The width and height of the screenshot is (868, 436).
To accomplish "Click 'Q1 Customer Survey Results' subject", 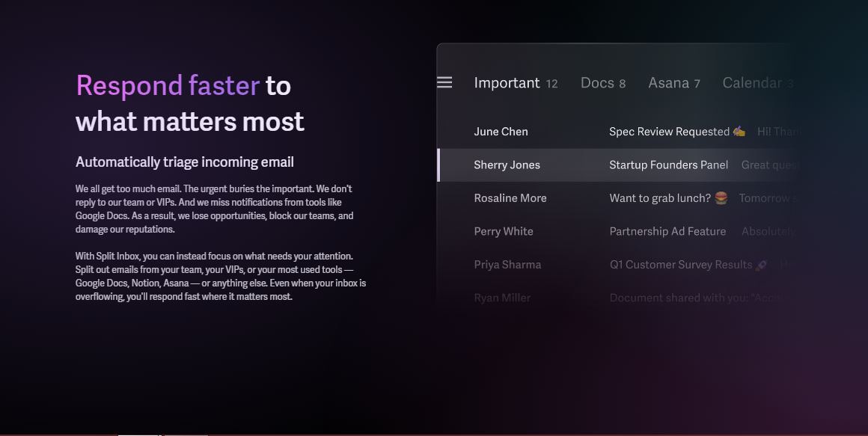I will (681, 265).
